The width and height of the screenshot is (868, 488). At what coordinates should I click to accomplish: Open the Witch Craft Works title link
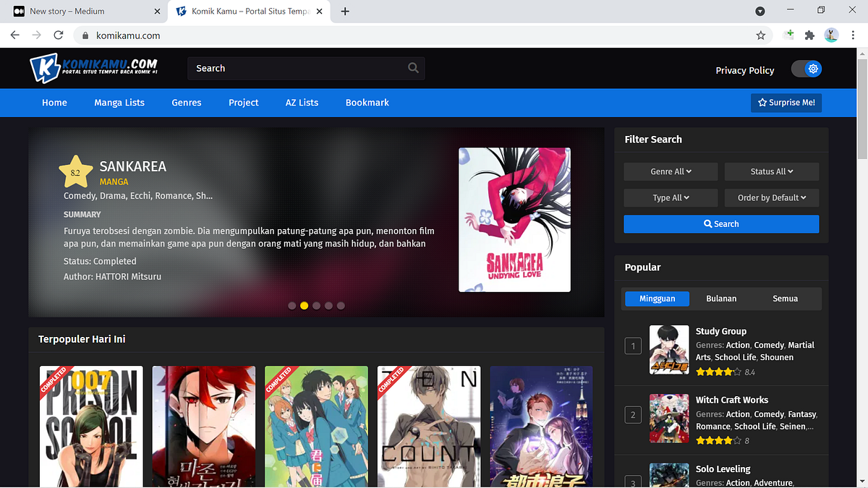point(732,400)
